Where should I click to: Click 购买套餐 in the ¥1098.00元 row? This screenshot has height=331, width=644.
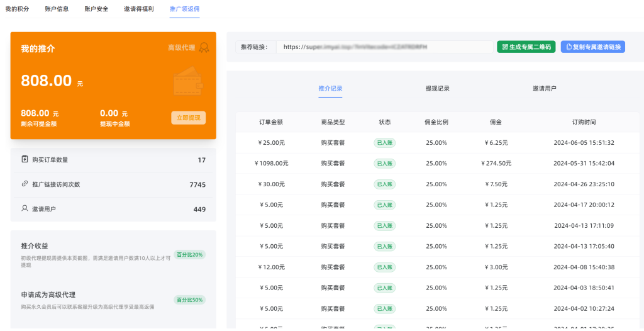(x=333, y=163)
